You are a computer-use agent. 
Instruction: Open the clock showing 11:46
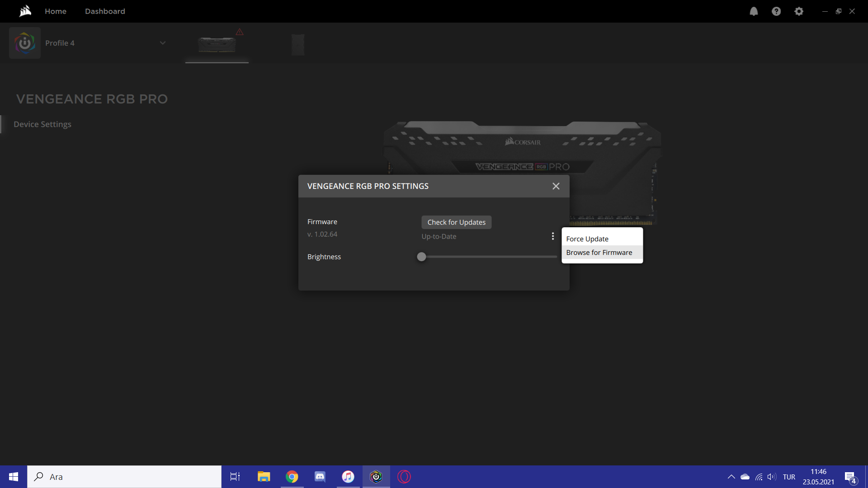(818, 477)
